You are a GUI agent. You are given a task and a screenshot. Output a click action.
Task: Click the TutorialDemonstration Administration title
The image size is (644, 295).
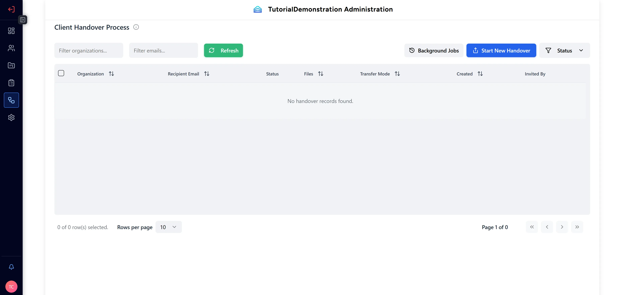pos(330,9)
